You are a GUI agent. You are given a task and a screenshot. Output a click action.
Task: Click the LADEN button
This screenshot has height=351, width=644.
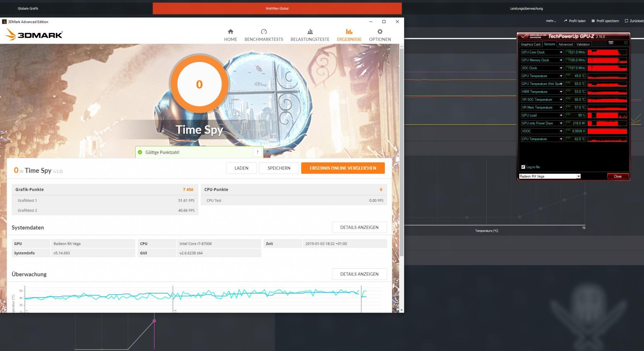[241, 168]
